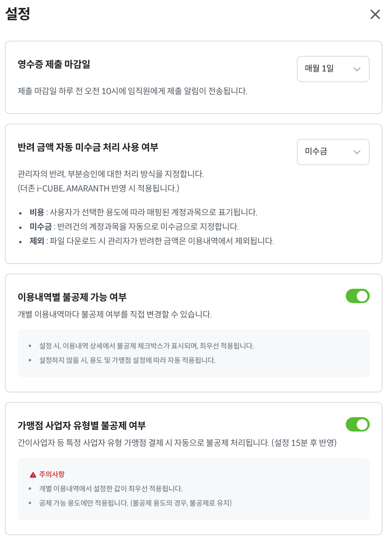Click the 더존 i-CUBE, AMARANTH note text
Image resolution: width=392 pixels, height=544 pixels.
[x=98, y=188]
